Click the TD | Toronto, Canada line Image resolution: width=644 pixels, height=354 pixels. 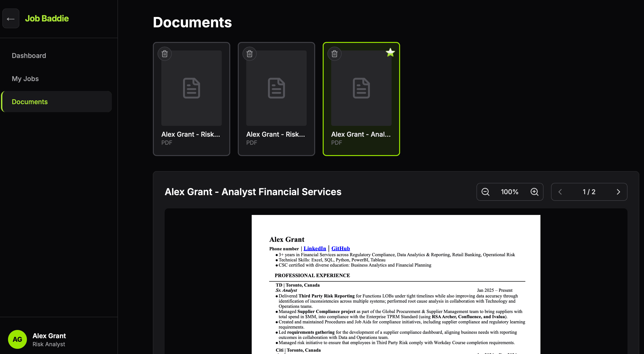[297, 285]
